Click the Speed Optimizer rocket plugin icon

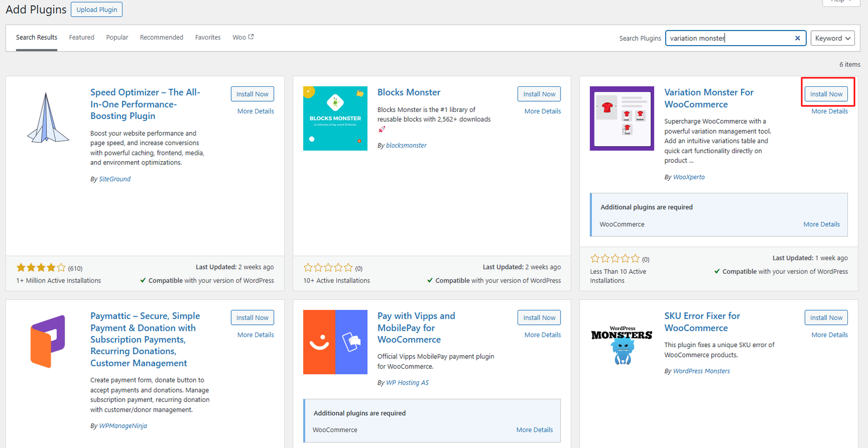pyautogui.click(x=48, y=118)
